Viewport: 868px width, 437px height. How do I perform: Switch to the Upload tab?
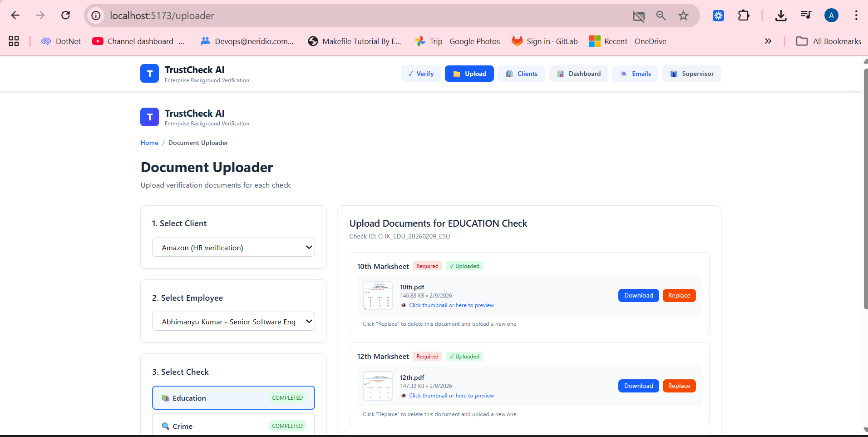(469, 74)
